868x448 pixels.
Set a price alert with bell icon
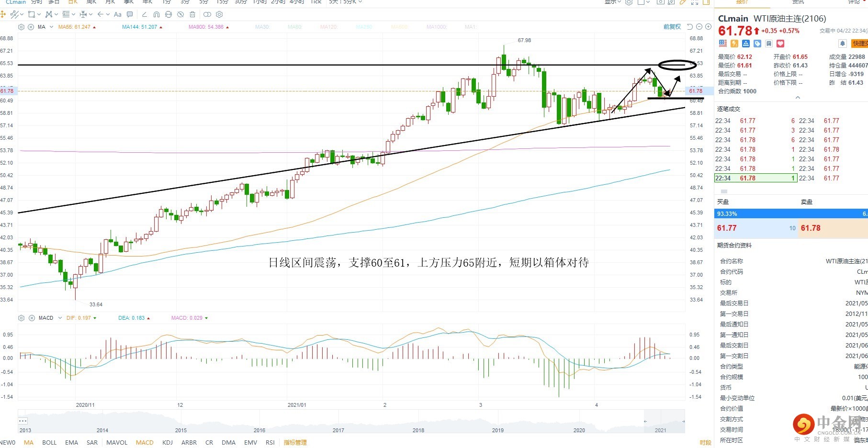tap(843, 44)
